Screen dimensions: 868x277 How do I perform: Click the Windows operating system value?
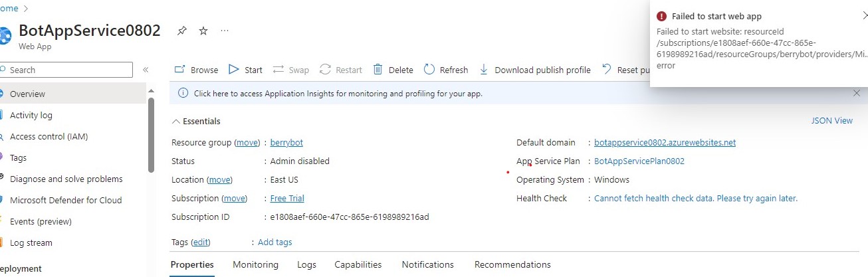pos(611,179)
